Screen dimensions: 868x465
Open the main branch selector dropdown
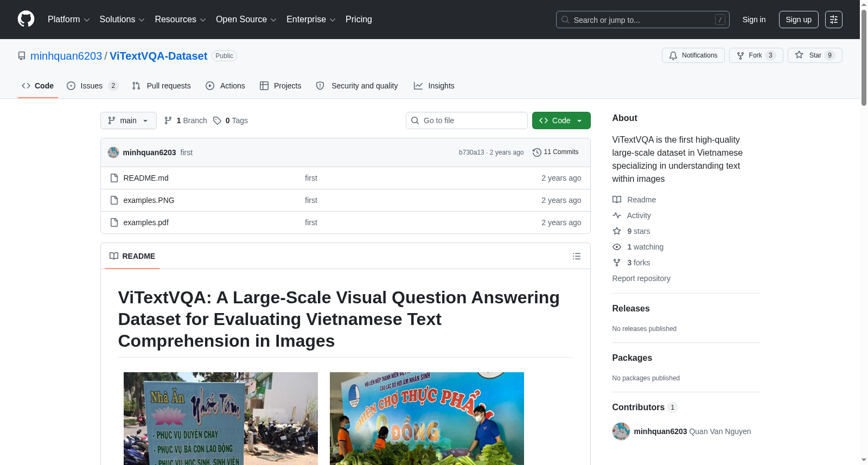click(x=129, y=120)
